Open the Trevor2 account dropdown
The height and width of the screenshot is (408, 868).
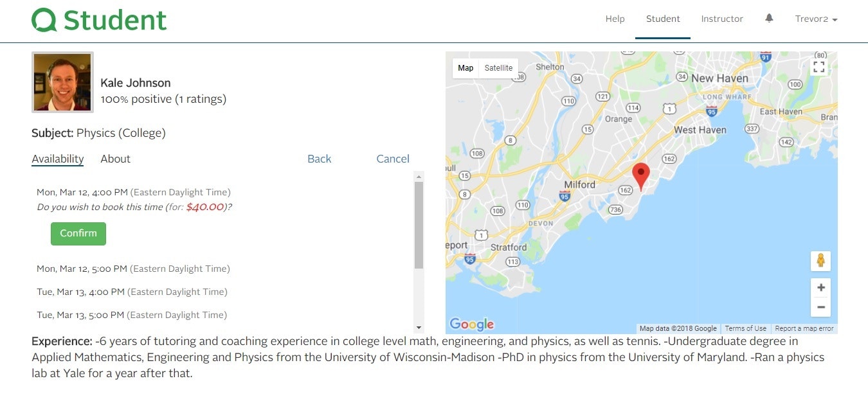816,19
